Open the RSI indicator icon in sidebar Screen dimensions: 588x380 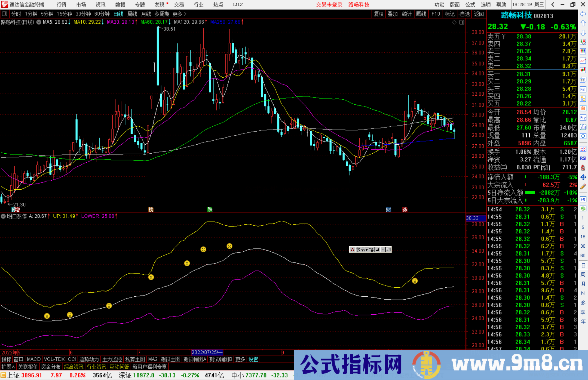tap(583, 158)
